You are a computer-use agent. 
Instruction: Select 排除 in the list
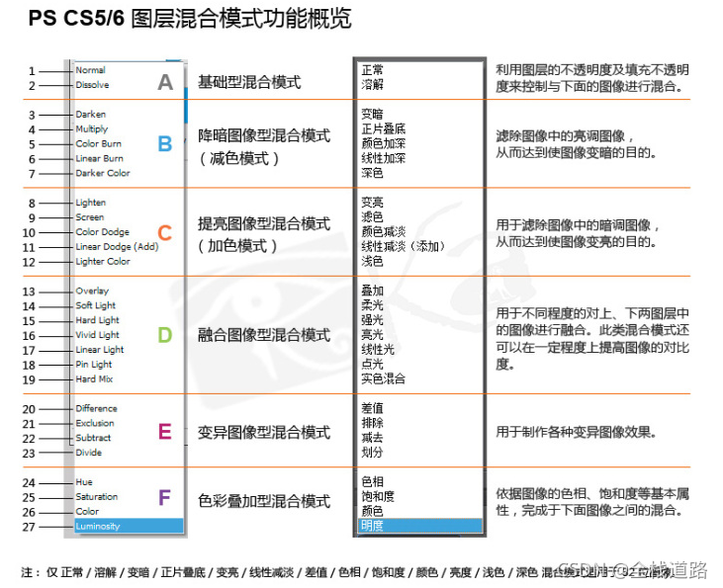[x=372, y=424]
